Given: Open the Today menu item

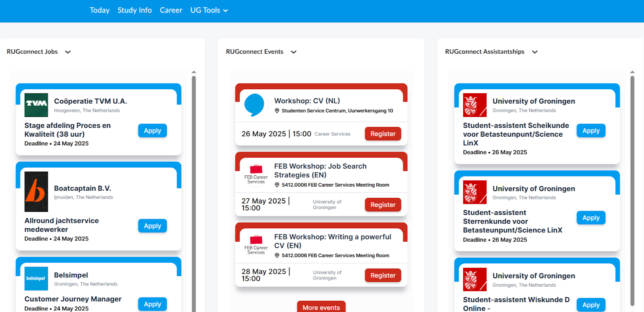Looking at the screenshot, I should coord(99,10).
